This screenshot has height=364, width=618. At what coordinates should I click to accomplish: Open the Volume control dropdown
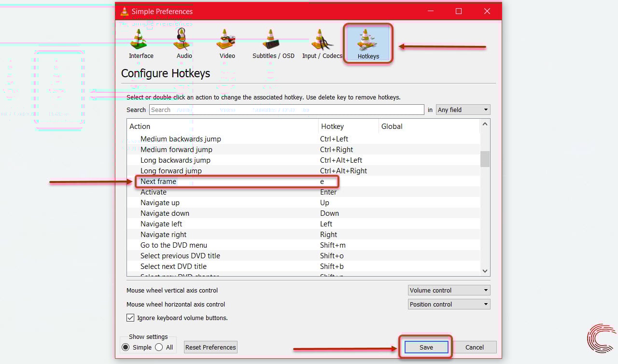tap(449, 290)
